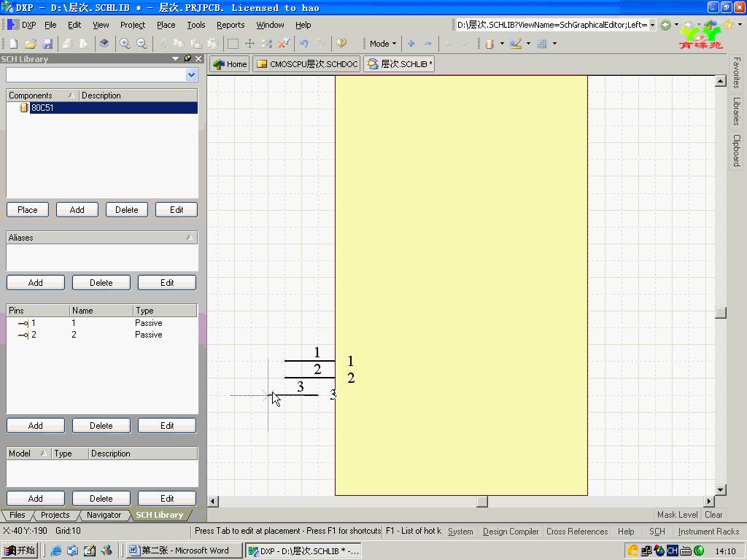
Task: Click Add button under Model list
Action: point(35,499)
